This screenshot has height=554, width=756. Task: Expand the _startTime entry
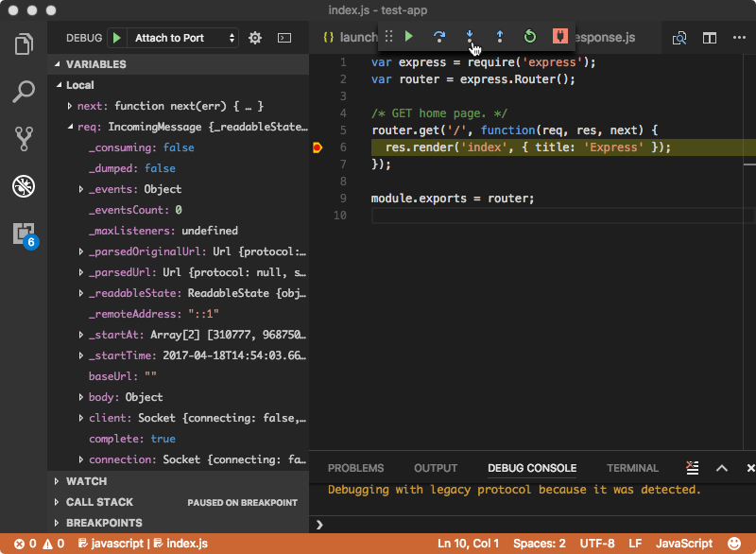tap(81, 355)
